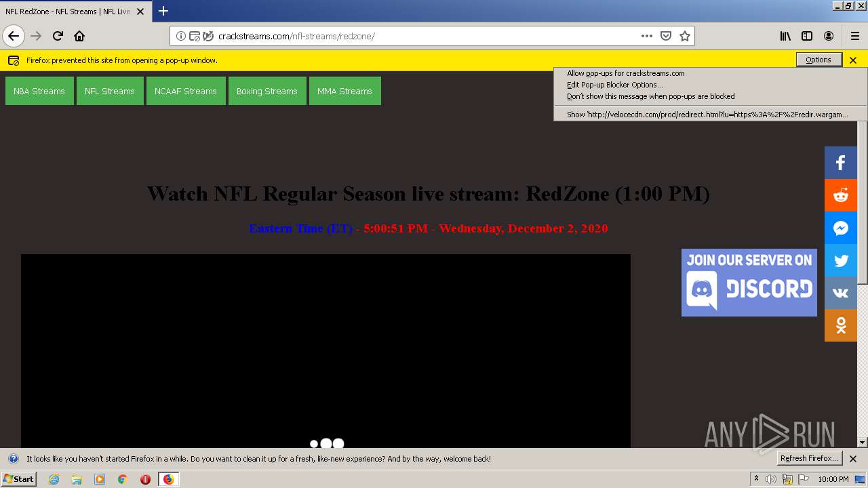Open the blocked pop-up permissions icon
This screenshot has width=868, height=488.
(x=195, y=36)
